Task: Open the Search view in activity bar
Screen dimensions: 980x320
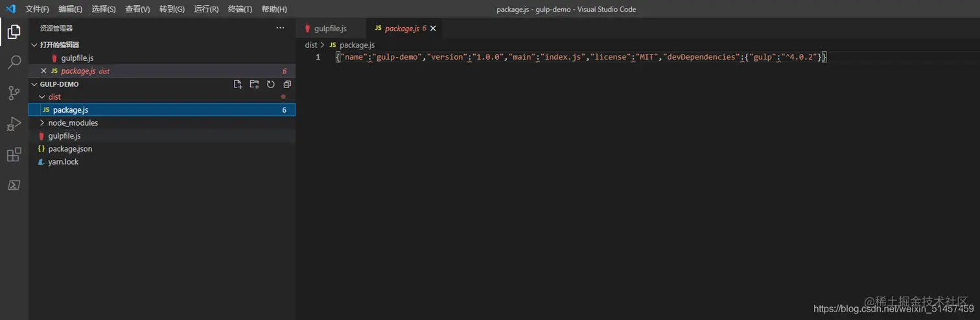Action: [x=14, y=62]
